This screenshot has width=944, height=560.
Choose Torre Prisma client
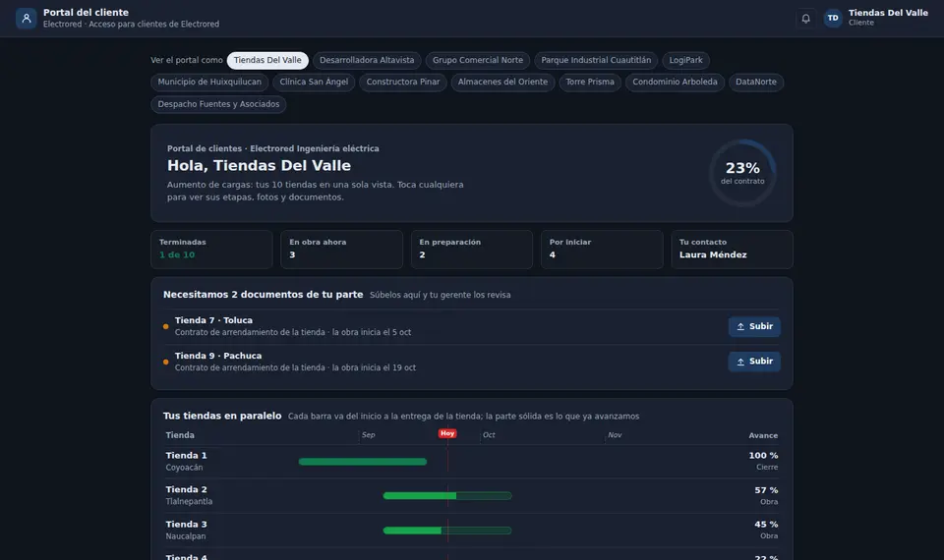tap(590, 82)
